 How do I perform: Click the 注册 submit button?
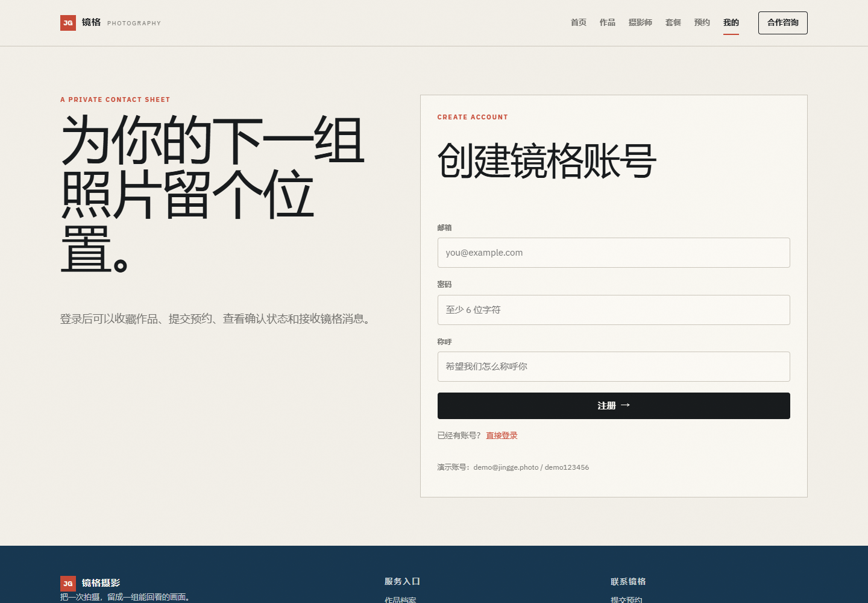click(x=614, y=406)
